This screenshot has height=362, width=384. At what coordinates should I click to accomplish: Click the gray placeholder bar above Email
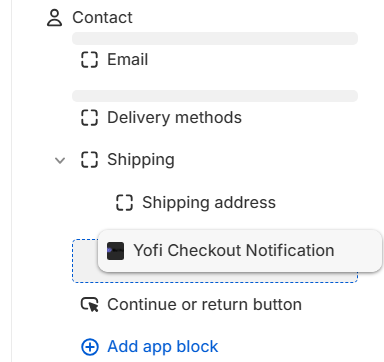point(215,38)
